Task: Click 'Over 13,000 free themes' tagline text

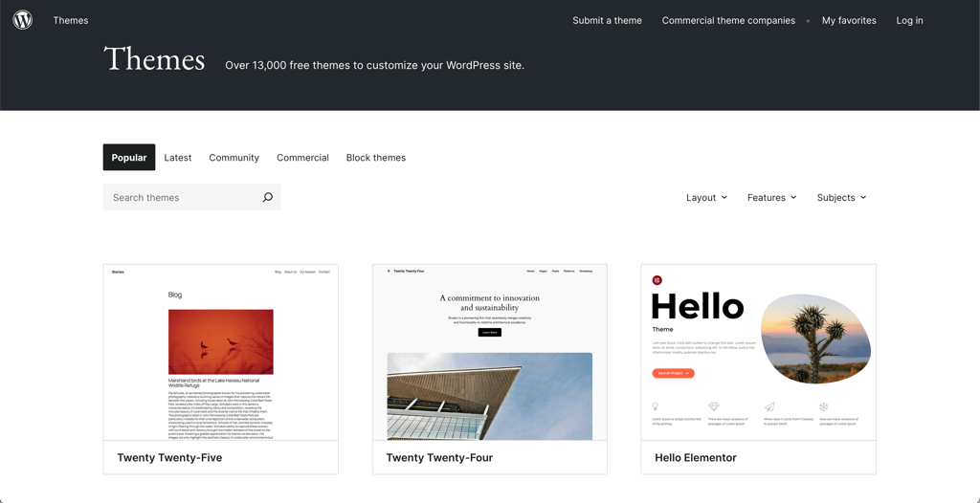Action: coord(374,65)
